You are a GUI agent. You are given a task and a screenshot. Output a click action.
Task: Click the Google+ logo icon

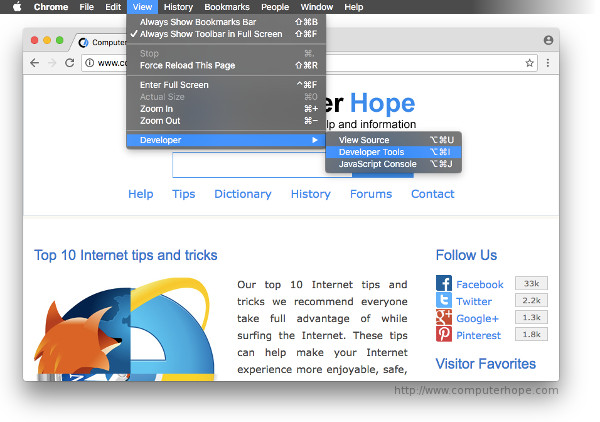(x=444, y=317)
